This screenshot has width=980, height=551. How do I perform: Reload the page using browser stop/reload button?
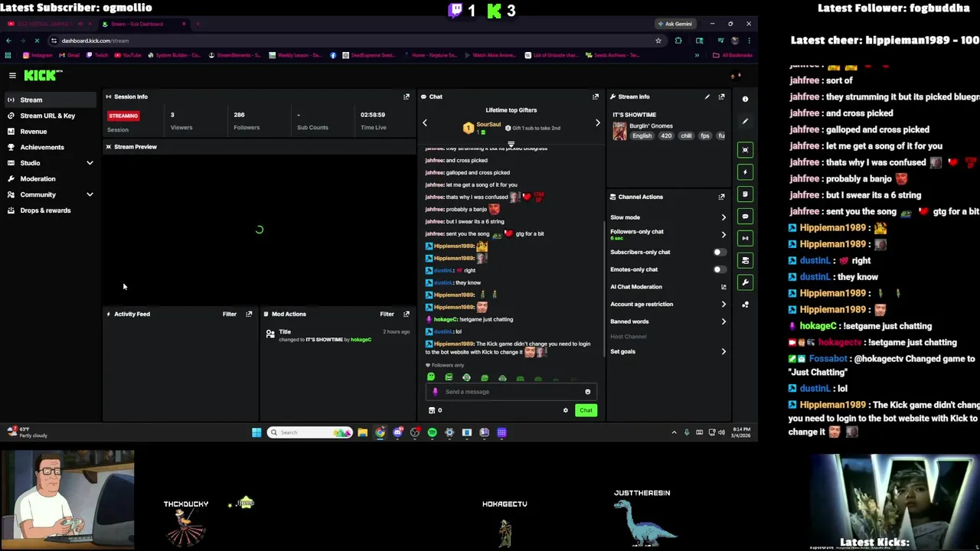(37, 41)
